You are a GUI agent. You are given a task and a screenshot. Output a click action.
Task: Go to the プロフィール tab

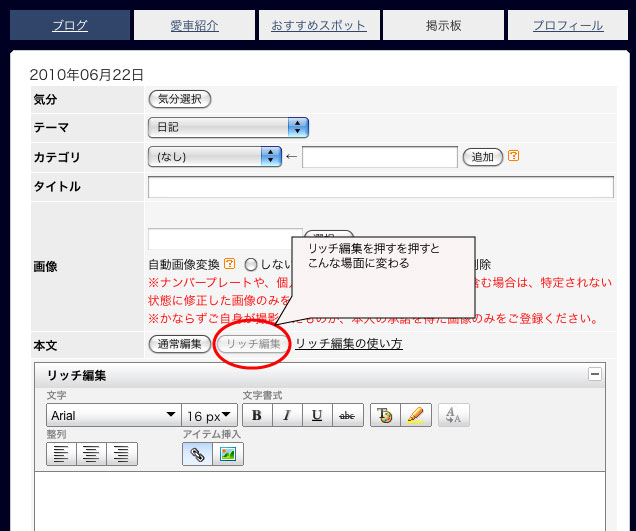click(568, 25)
